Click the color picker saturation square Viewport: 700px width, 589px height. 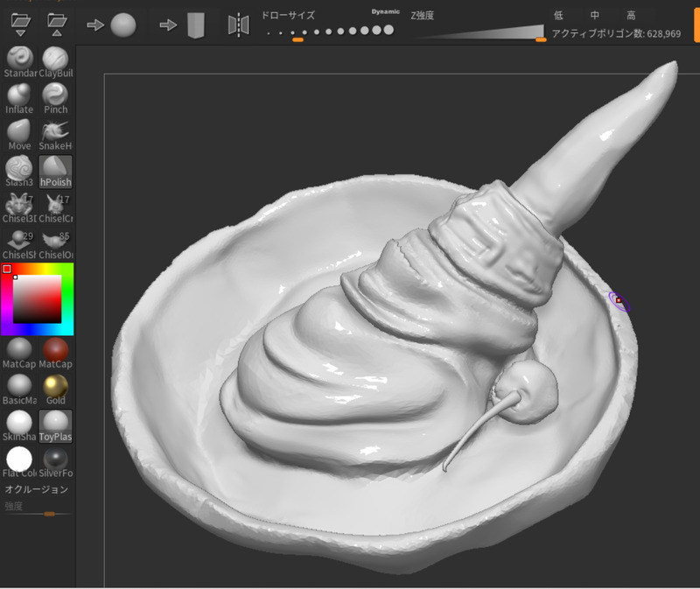coord(37,298)
